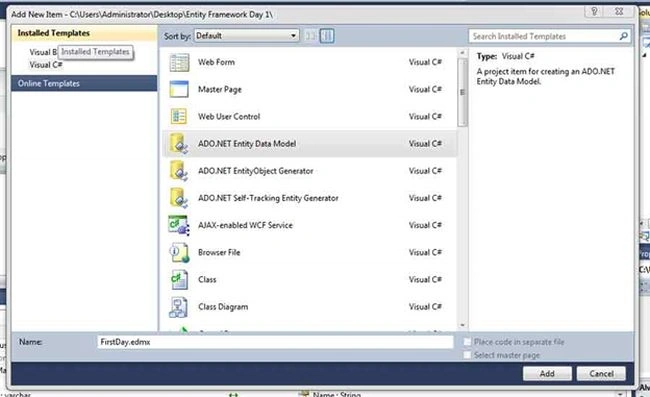Select 'AJAX-enabled WCF Service' label
The image size is (650, 397).
click(x=245, y=225)
